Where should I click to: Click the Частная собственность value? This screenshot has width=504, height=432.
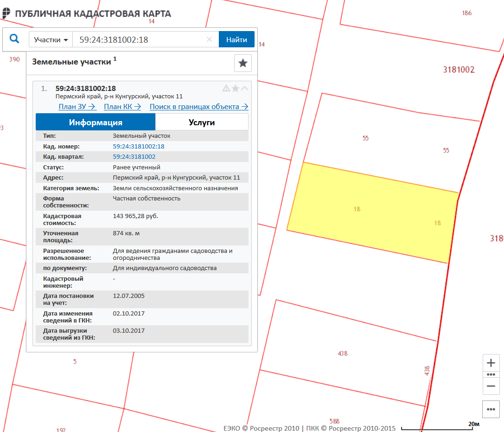147,199
